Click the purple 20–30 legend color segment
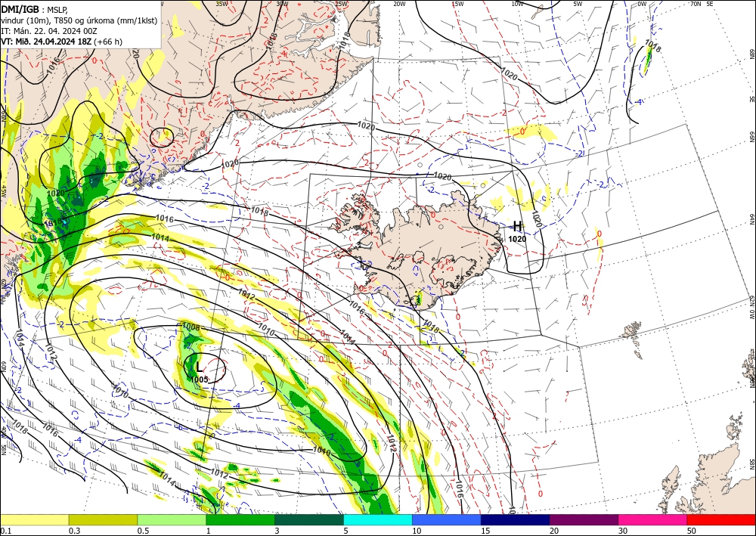 coord(584,519)
